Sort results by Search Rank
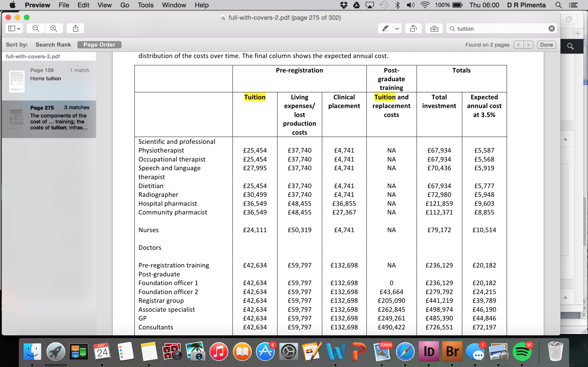Viewport: 588px width, 367px height. coord(53,45)
